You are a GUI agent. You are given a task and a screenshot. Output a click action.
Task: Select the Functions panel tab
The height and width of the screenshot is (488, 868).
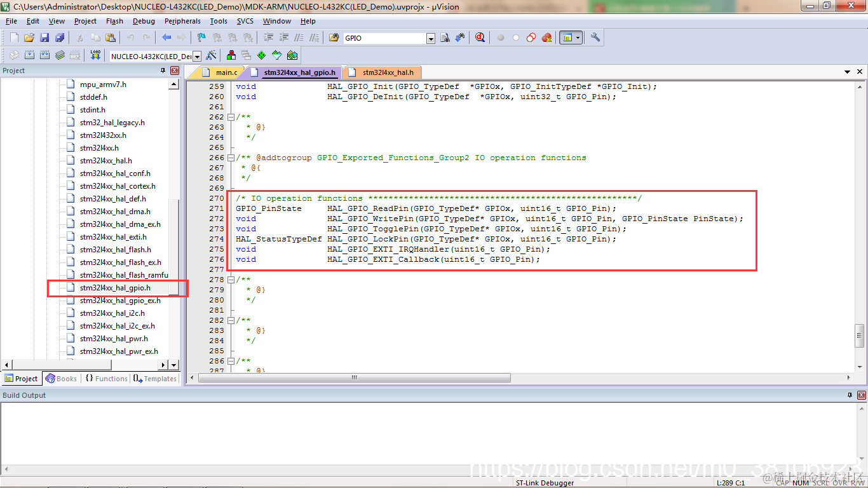pos(106,378)
